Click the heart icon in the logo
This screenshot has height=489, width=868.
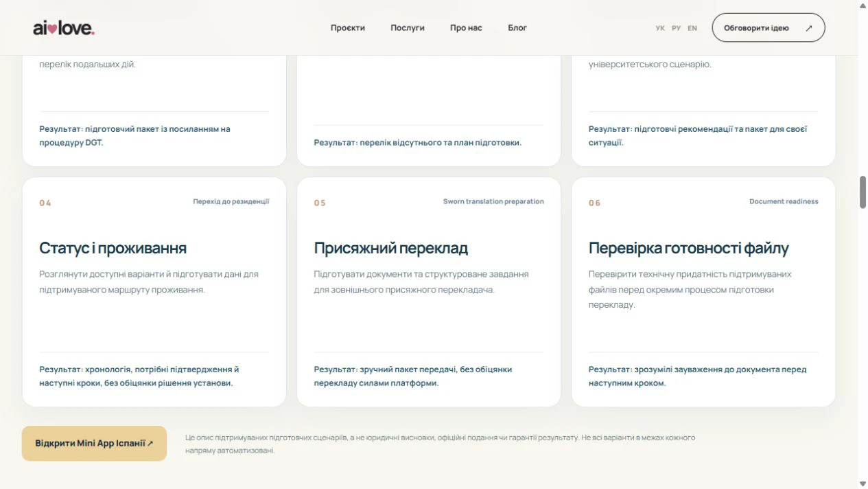pos(53,29)
